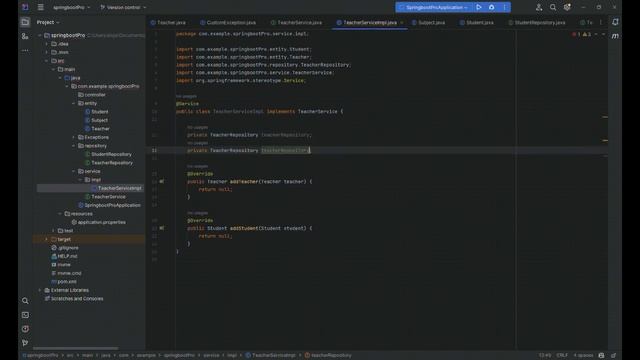Open the Git tool window

(x=25, y=343)
